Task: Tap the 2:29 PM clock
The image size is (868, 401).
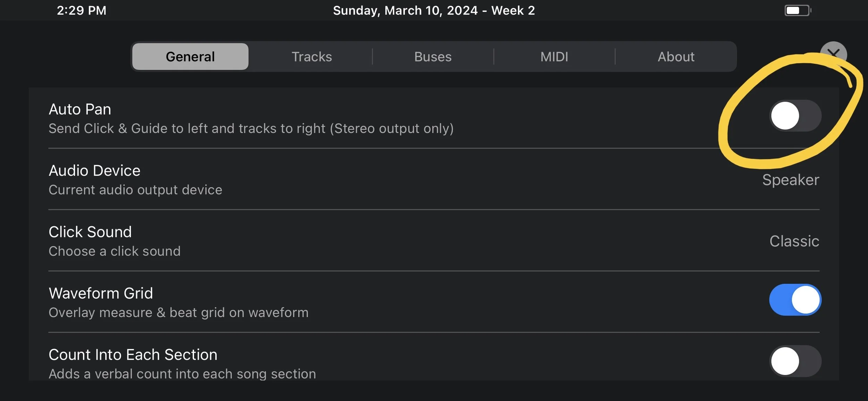Action: [x=82, y=10]
